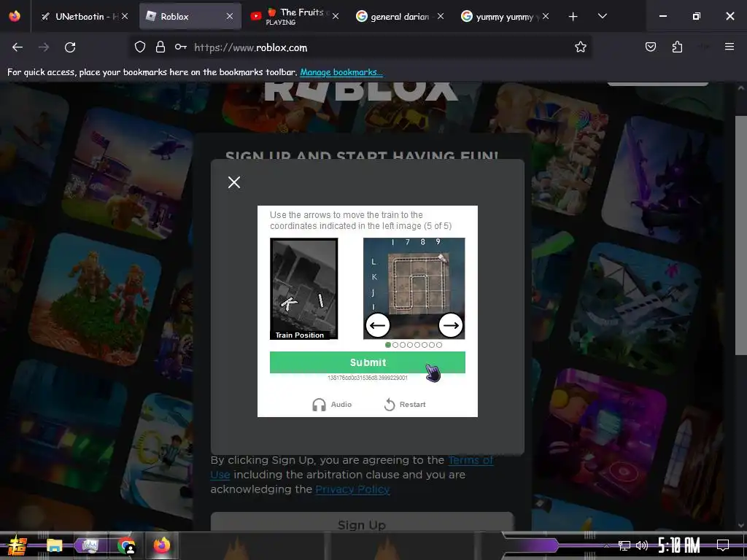Open the Chrome taskbar icon

click(126, 545)
